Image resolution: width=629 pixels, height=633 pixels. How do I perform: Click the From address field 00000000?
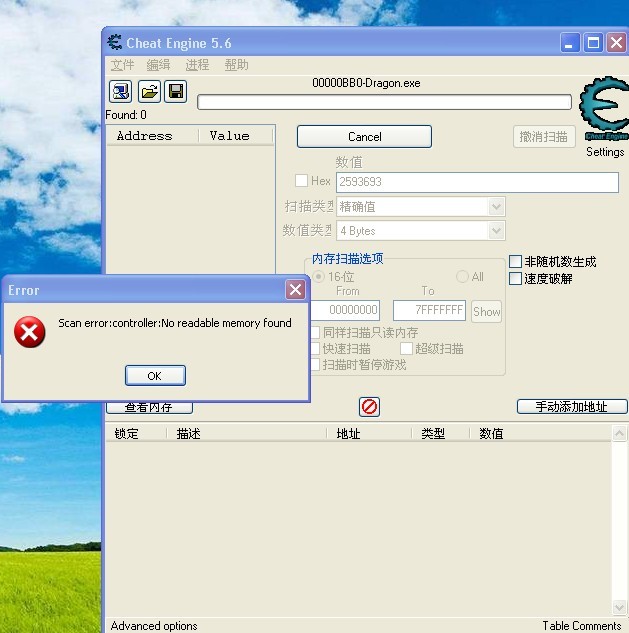pyautogui.click(x=346, y=310)
